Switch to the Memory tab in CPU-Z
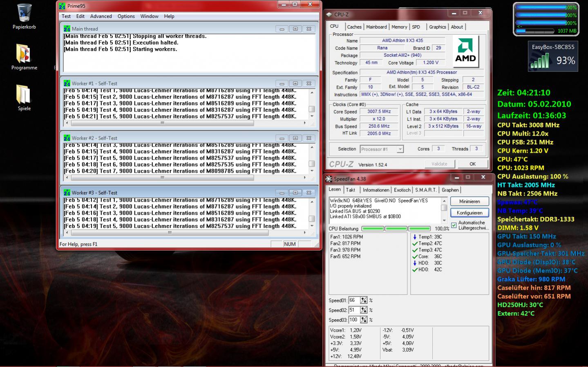This screenshot has width=588, height=367. (399, 27)
